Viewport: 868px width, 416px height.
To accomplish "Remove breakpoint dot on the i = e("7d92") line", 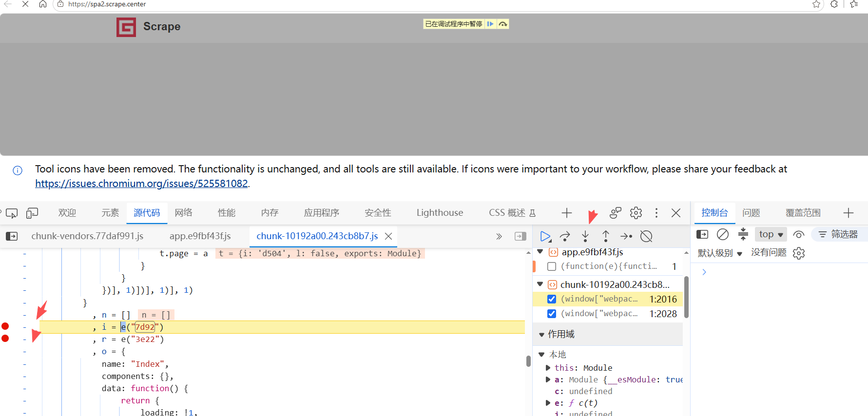I will [5, 326].
